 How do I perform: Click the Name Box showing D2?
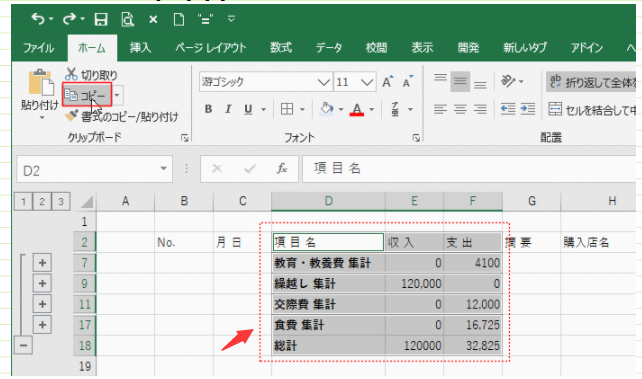coord(95,169)
